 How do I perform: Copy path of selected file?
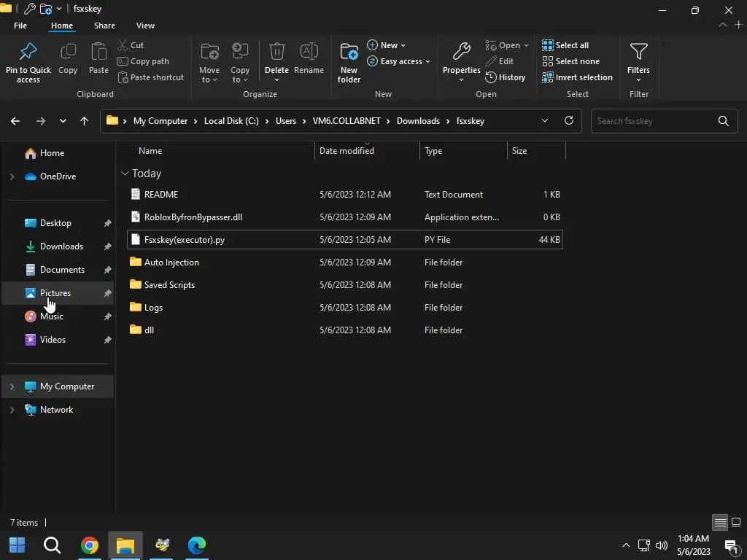pos(143,61)
